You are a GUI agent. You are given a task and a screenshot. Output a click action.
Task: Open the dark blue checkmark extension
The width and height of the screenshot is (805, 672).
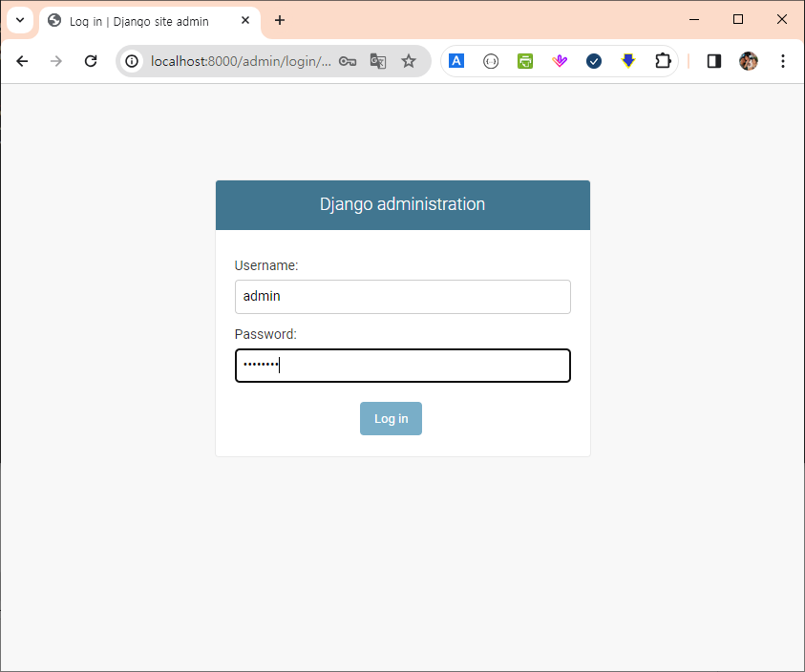click(x=594, y=61)
